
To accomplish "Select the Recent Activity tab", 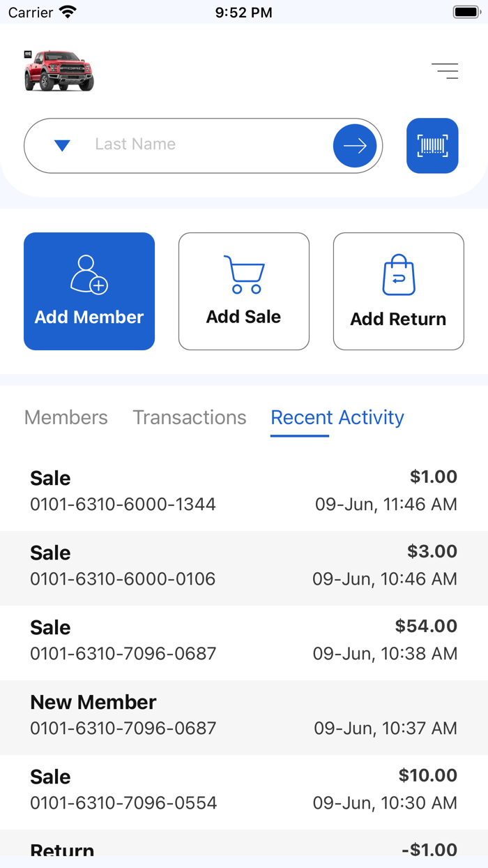I will coord(337,417).
